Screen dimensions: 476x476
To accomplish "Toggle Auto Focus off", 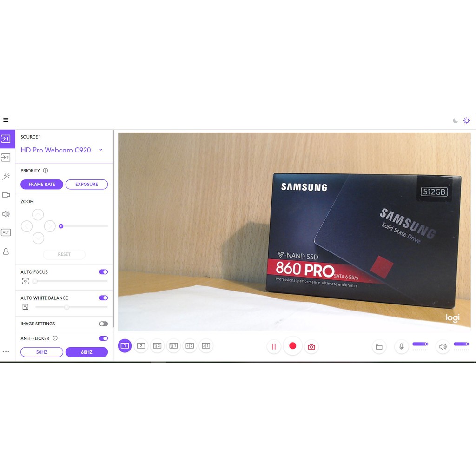I will coord(103,272).
